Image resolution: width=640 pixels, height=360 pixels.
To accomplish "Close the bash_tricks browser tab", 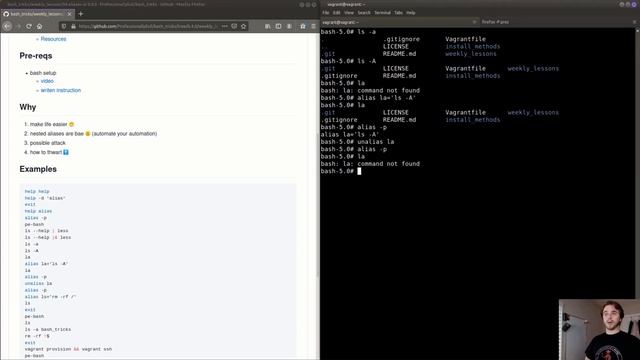I will coord(69,14).
